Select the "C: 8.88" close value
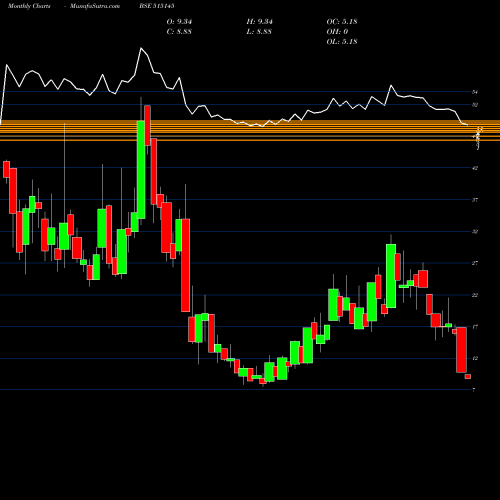The height and width of the screenshot is (500, 500). (x=179, y=32)
